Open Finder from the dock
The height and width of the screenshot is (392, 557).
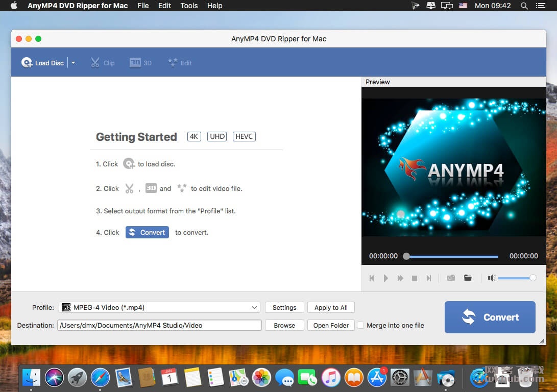coord(31,377)
